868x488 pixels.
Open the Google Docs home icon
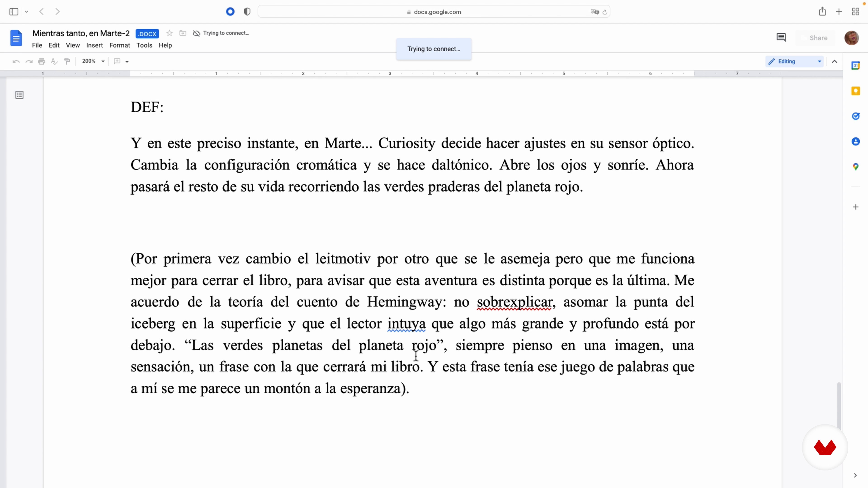(16, 38)
